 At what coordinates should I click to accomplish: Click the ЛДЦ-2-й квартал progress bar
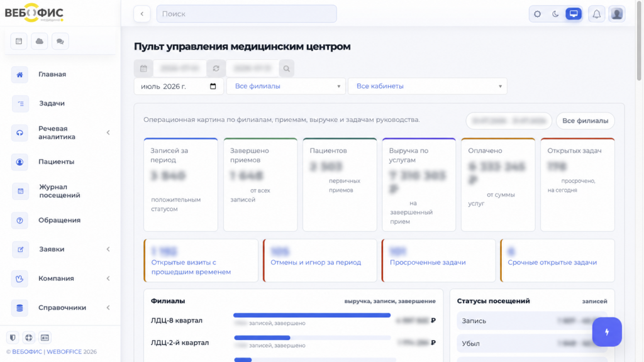coord(312,337)
